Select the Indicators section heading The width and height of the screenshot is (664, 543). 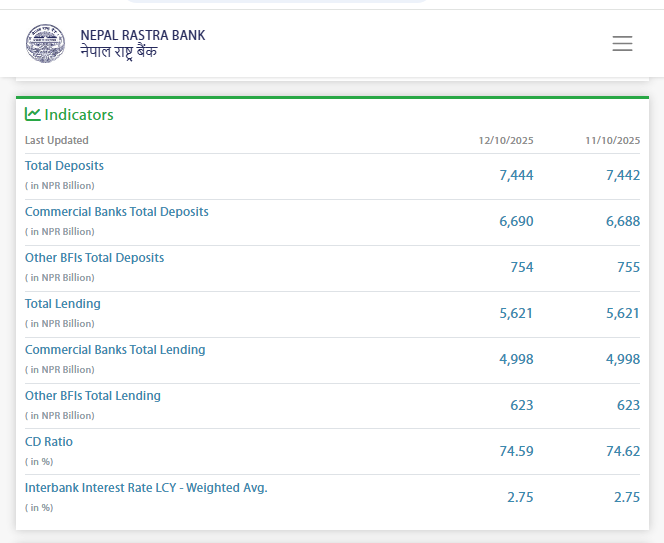79,115
